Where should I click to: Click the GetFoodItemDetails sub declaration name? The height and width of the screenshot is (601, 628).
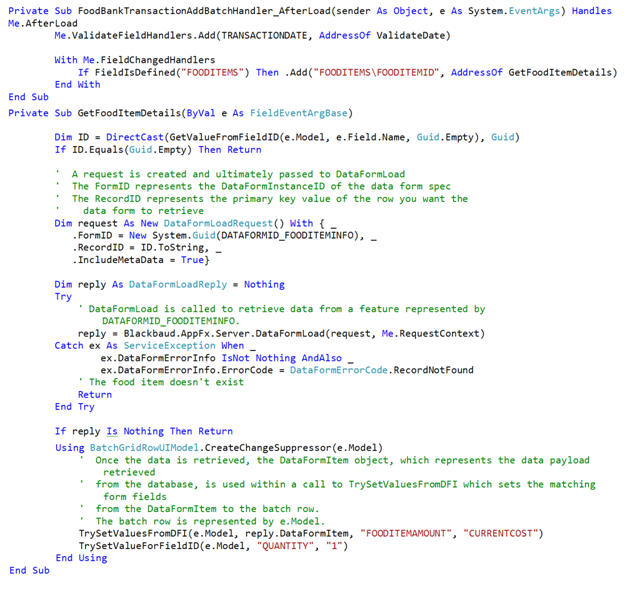coord(129,113)
